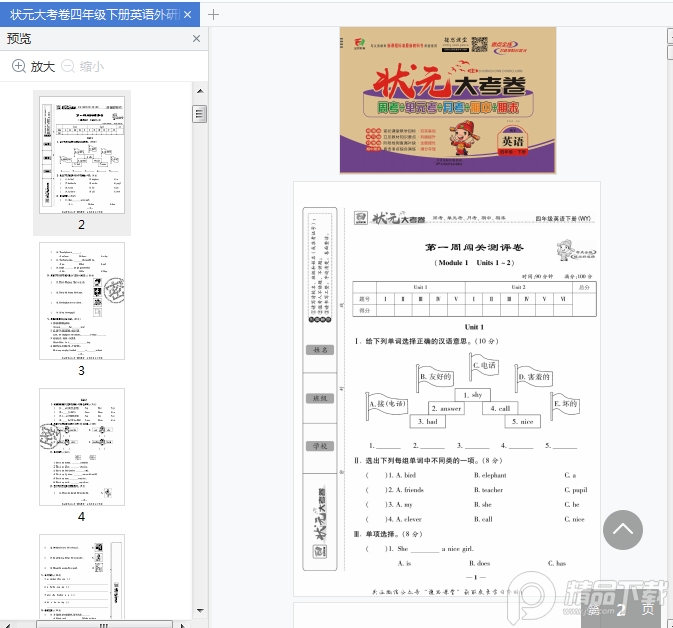673x628 pixels.
Task: Click thumbnail panel scroll-down arrow
Action: (200, 610)
